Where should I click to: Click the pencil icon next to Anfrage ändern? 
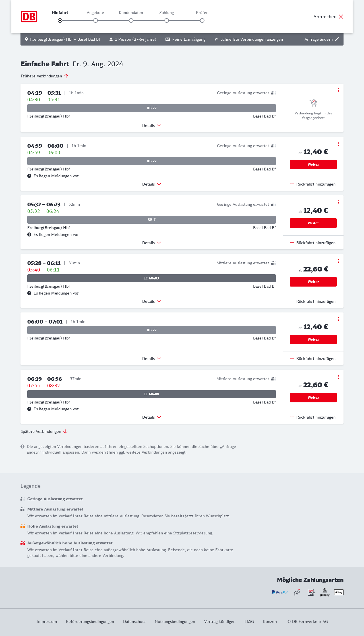337,39
